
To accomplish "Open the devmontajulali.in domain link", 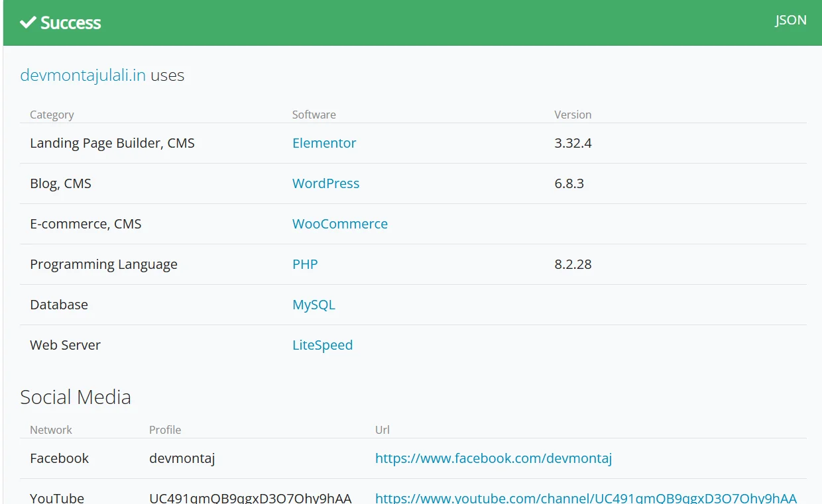I will pyautogui.click(x=83, y=75).
